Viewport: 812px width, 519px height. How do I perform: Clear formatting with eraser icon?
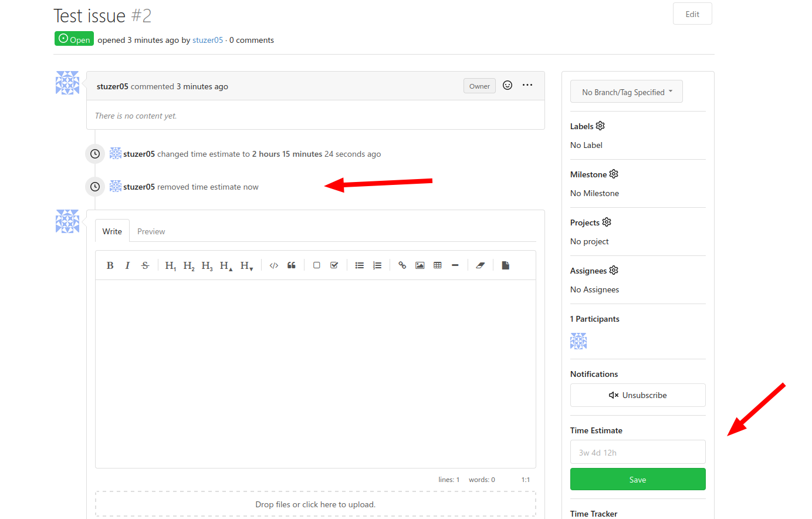480,265
